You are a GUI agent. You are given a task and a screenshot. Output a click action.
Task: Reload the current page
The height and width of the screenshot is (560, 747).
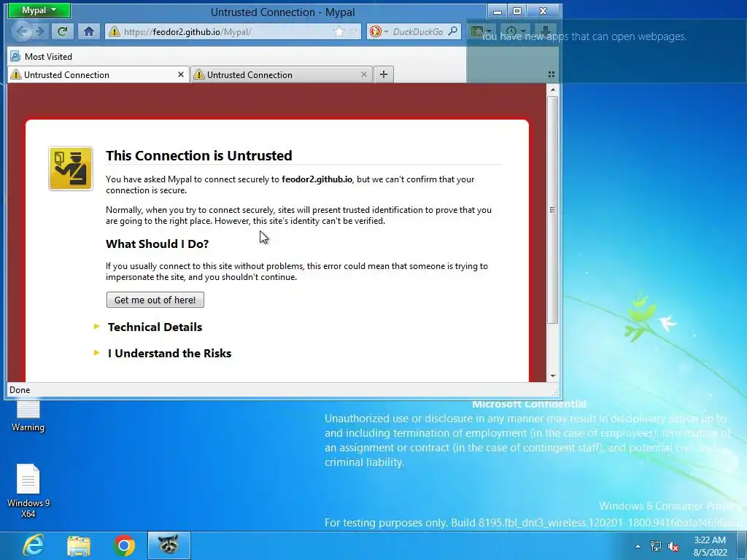(62, 31)
